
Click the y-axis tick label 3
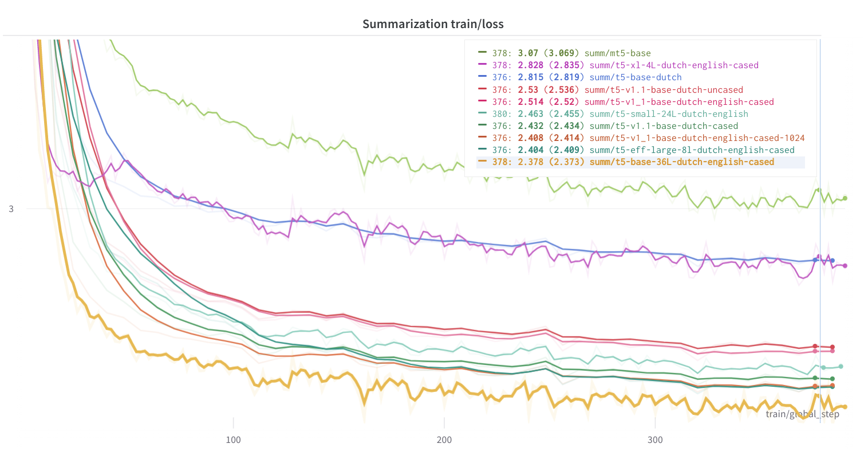(x=11, y=209)
